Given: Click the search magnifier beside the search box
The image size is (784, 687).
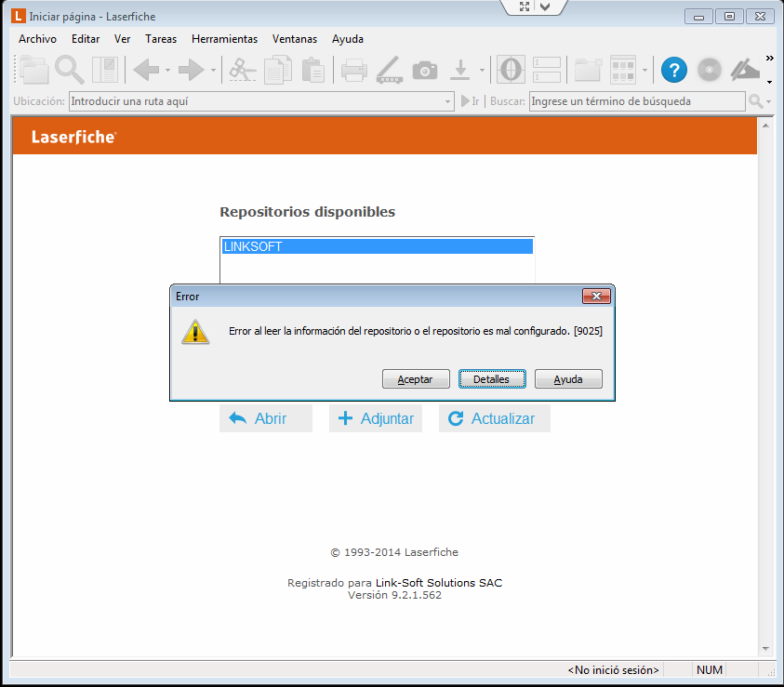Looking at the screenshot, I should (x=755, y=101).
